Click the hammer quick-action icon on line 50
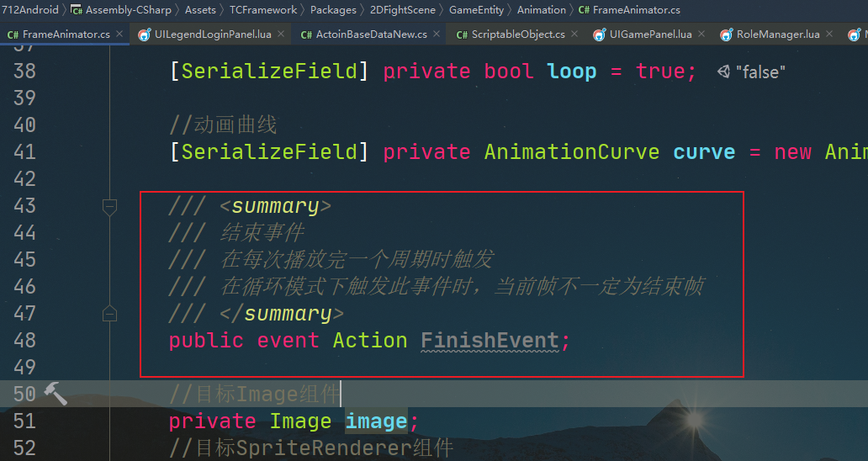868x461 pixels. (x=56, y=394)
